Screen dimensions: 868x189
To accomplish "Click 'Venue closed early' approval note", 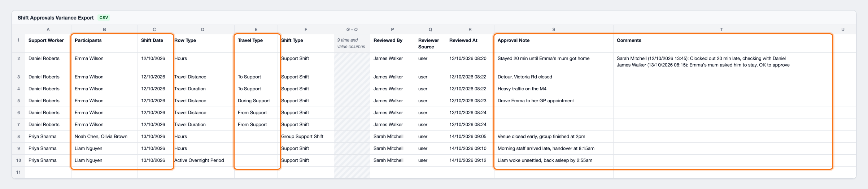I will pos(554,137).
